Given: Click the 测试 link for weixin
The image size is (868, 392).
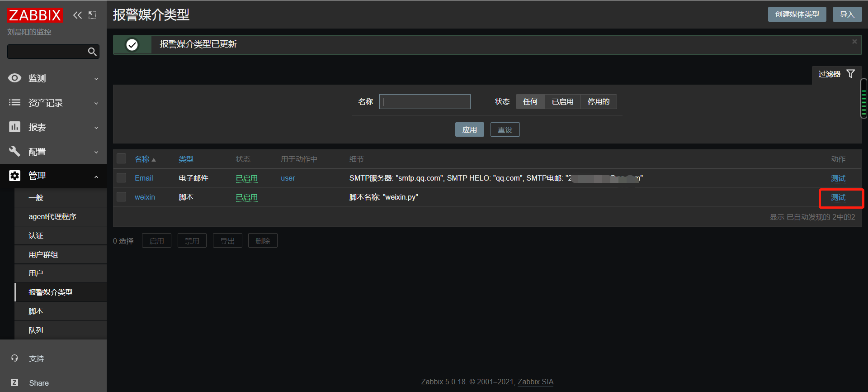Looking at the screenshot, I should tap(838, 197).
